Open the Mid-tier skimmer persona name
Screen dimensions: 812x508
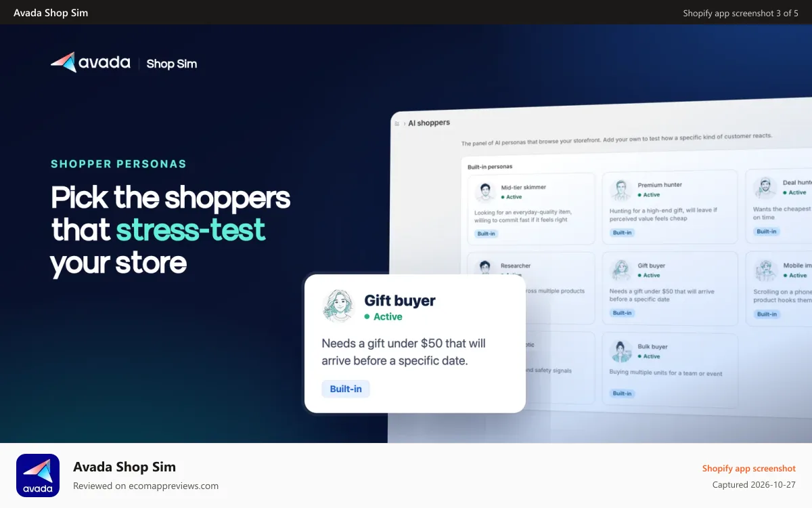(x=523, y=188)
